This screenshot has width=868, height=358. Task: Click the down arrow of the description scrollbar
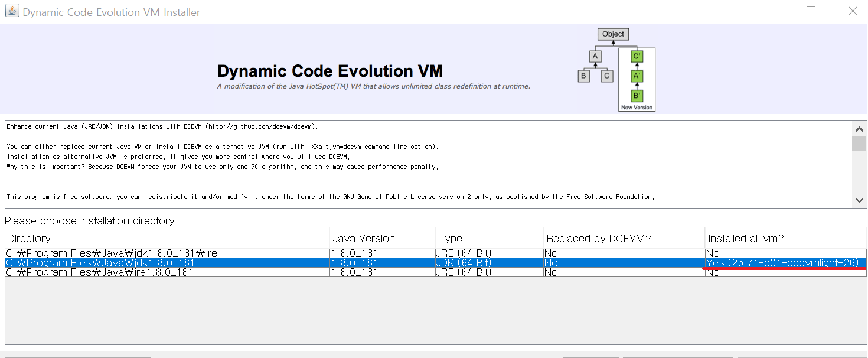859,200
